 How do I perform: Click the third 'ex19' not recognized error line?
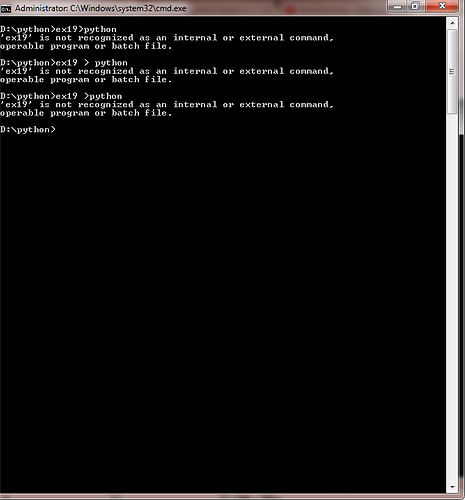167,104
